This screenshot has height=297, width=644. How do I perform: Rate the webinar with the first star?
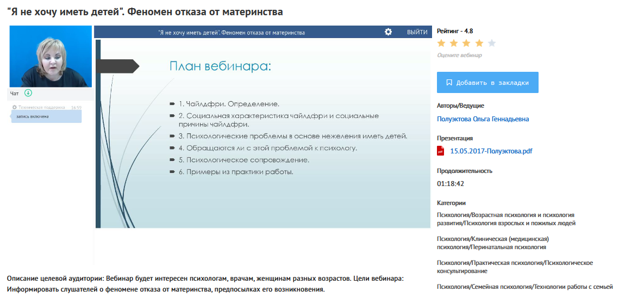point(441,44)
